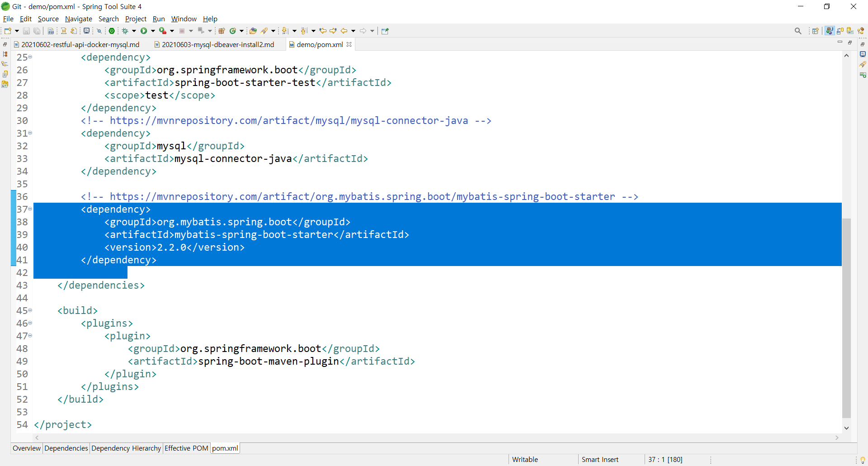Click the Open Perspective icon

[816, 31]
